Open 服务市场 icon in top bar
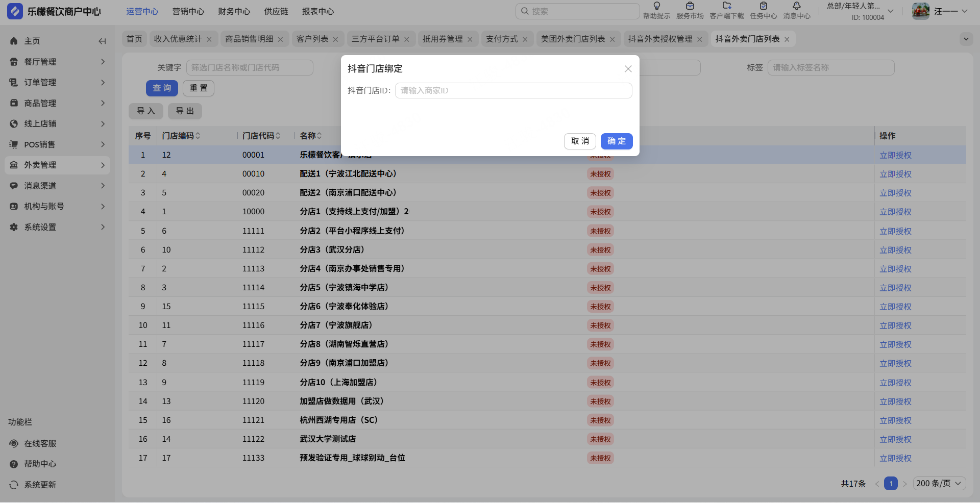Viewport: 980px width, 503px height. click(690, 6)
